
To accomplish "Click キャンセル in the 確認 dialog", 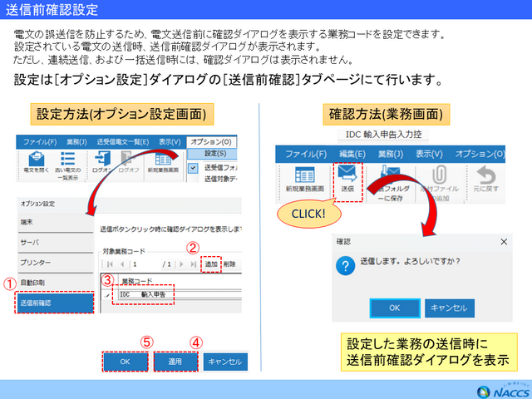I will coord(449,308).
